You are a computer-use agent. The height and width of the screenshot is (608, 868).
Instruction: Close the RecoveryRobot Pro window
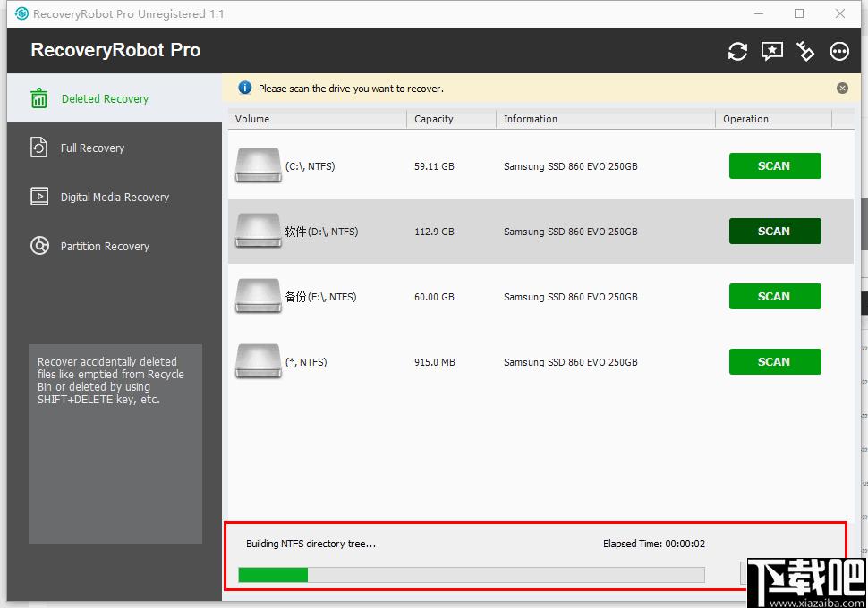pyautogui.click(x=839, y=13)
